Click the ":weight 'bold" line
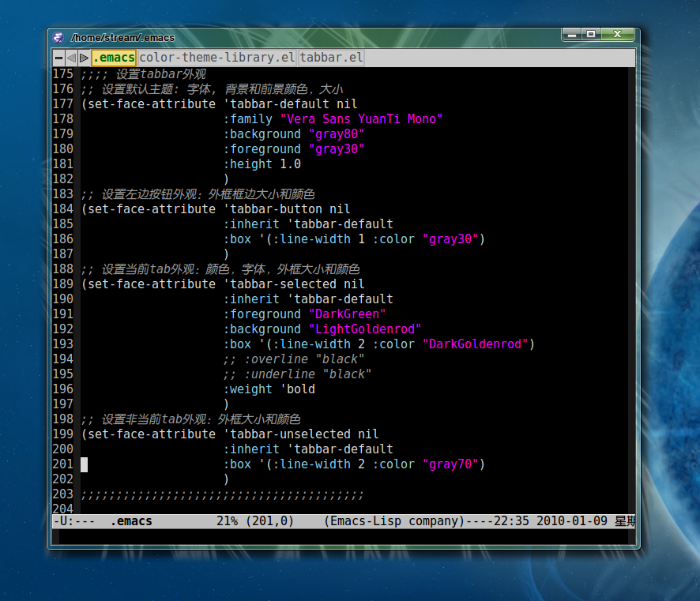This screenshot has width=700, height=601. (269, 389)
